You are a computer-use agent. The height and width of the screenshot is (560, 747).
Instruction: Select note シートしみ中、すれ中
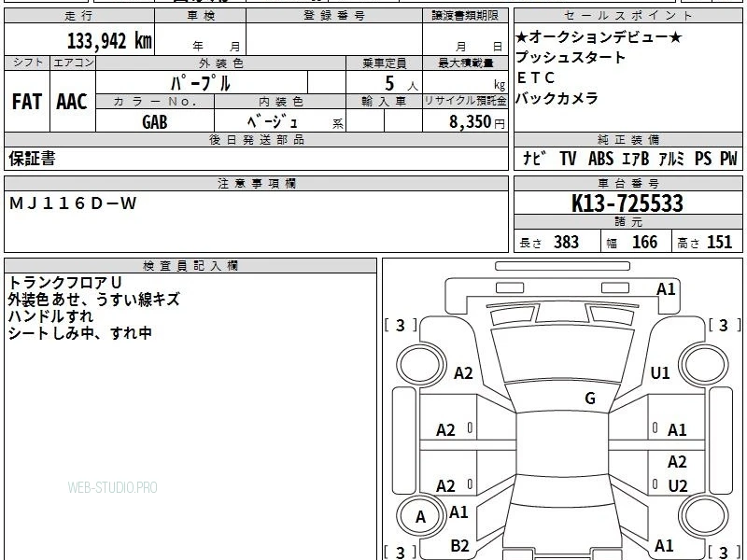(79, 333)
